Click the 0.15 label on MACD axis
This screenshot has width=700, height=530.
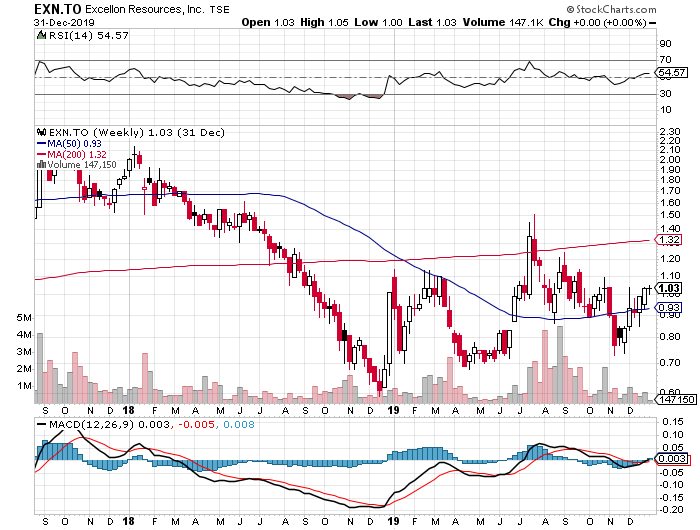click(x=673, y=421)
